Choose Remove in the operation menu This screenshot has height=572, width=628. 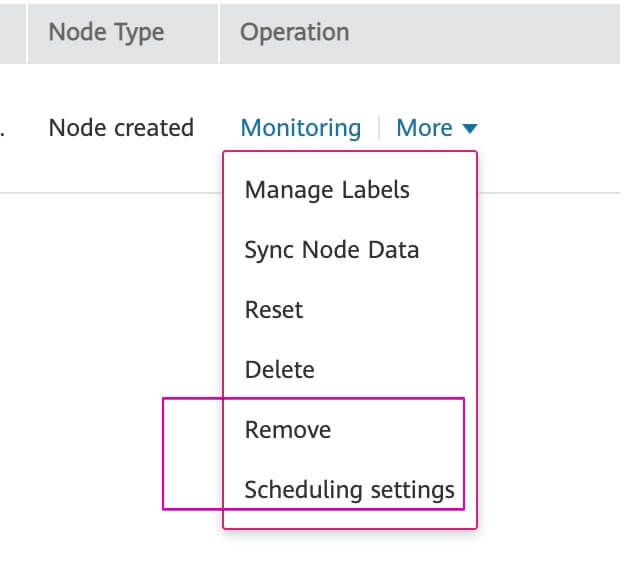[287, 430]
